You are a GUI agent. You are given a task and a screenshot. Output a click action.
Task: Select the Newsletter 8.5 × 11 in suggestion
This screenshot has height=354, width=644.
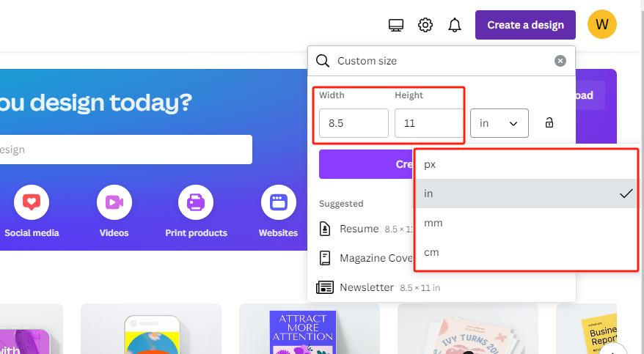(x=442, y=287)
